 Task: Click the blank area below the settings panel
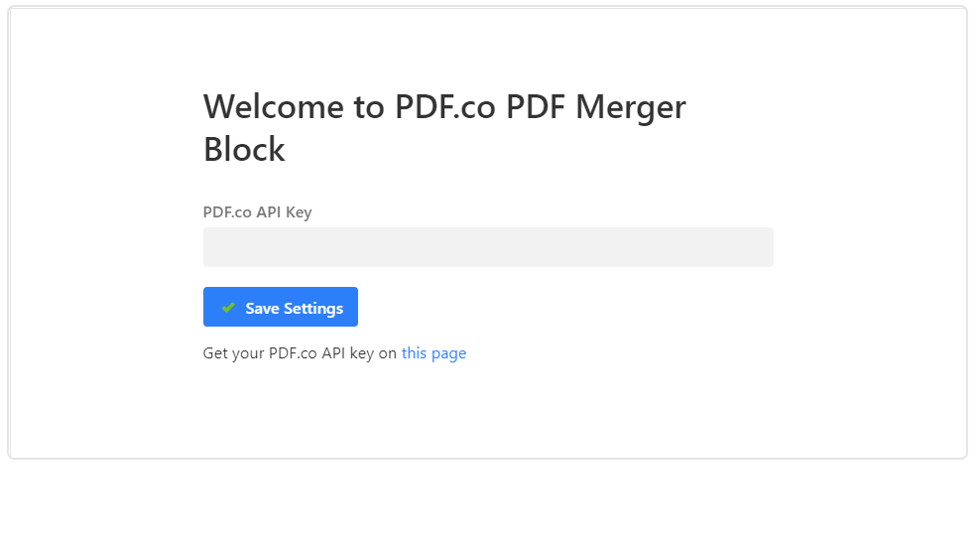[x=487, y=503]
